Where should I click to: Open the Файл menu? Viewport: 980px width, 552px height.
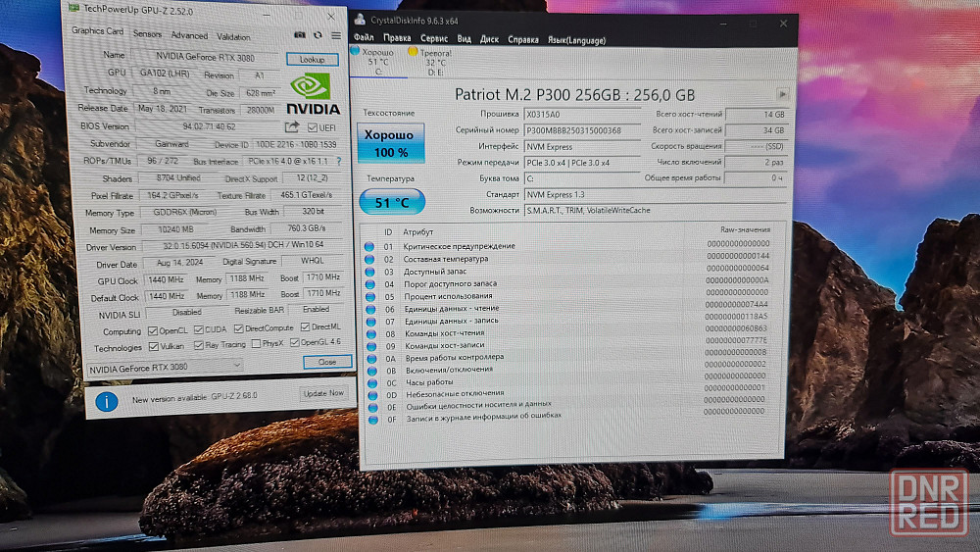click(364, 37)
